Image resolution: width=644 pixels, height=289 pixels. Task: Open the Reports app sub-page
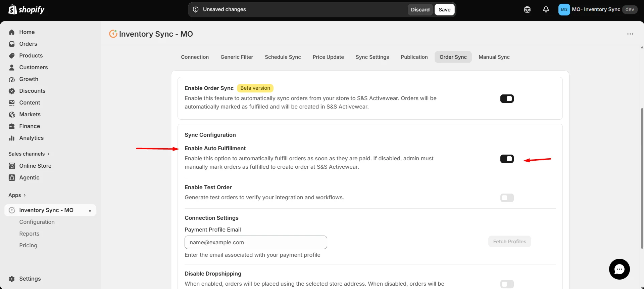29,234
